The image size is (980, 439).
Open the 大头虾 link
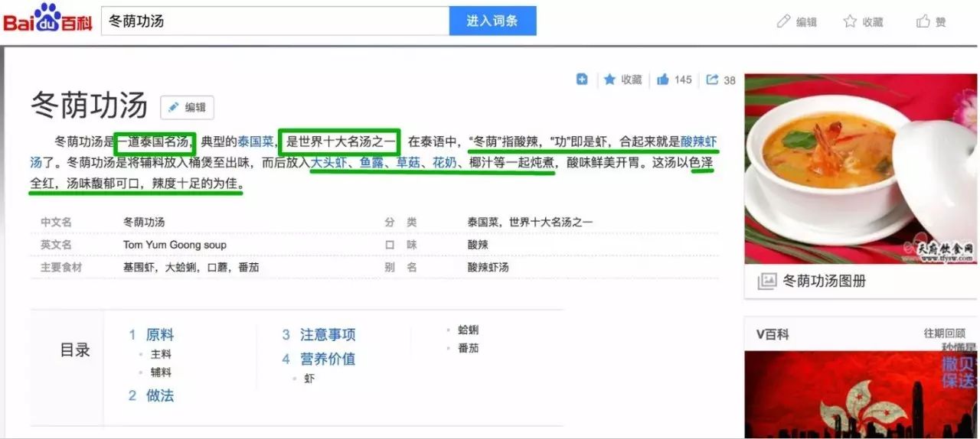[329, 162]
